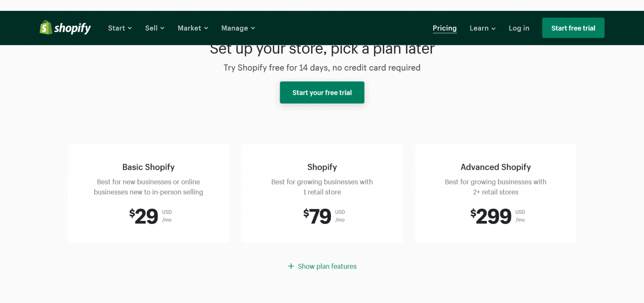Expand the Learn dropdown menu
This screenshot has height=303, width=644.
480,28
